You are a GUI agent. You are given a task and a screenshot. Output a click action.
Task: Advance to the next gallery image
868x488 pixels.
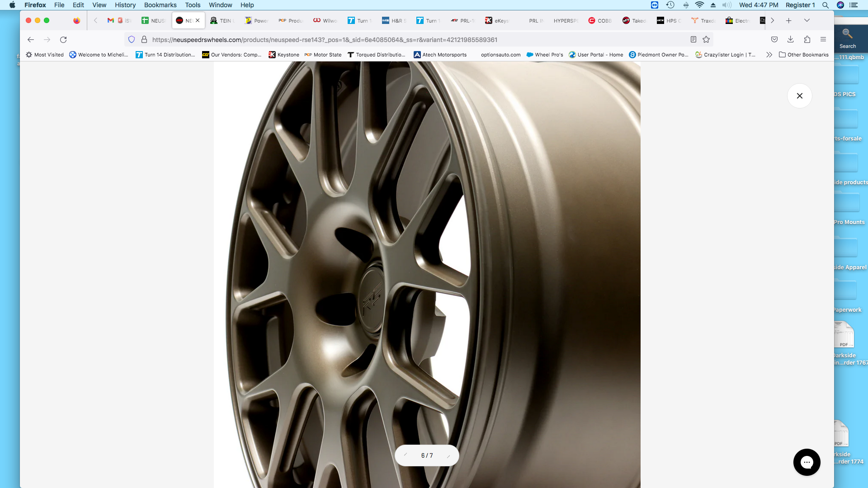pyautogui.click(x=448, y=455)
